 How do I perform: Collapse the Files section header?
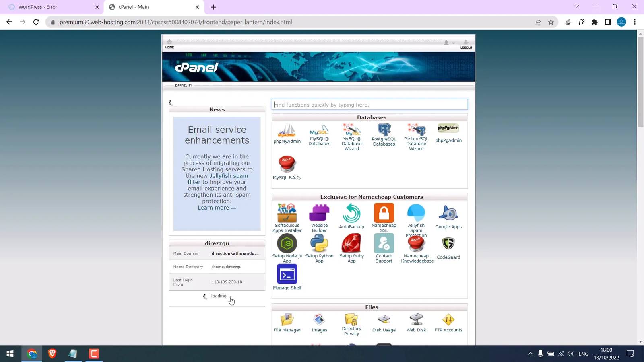click(x=369, y=307)
